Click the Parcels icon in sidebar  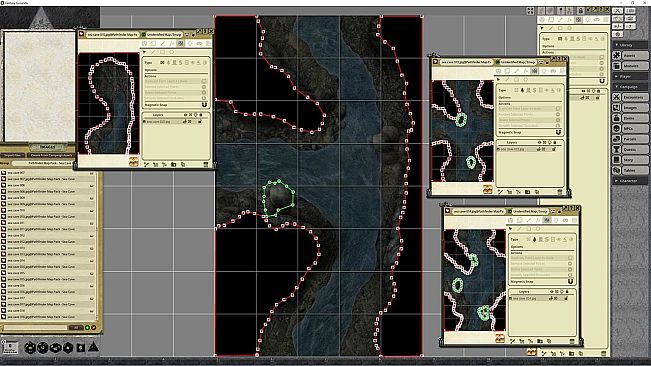[617, 139]
